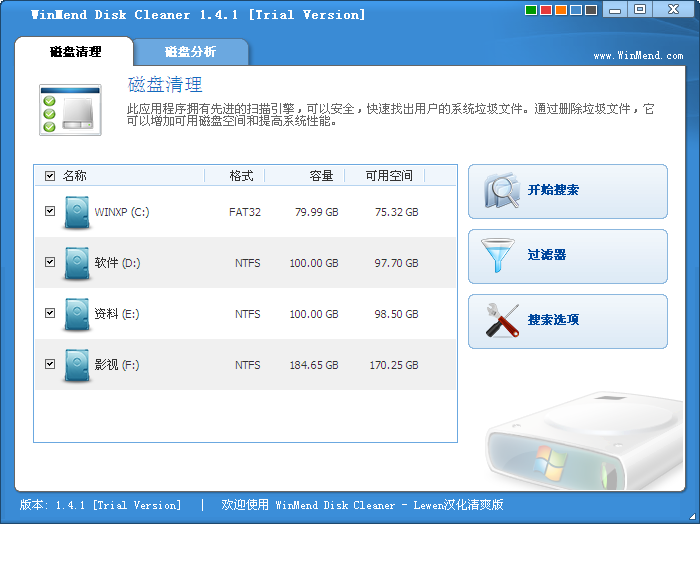Click the 资料 (E:) drive icon

[77, 314]
